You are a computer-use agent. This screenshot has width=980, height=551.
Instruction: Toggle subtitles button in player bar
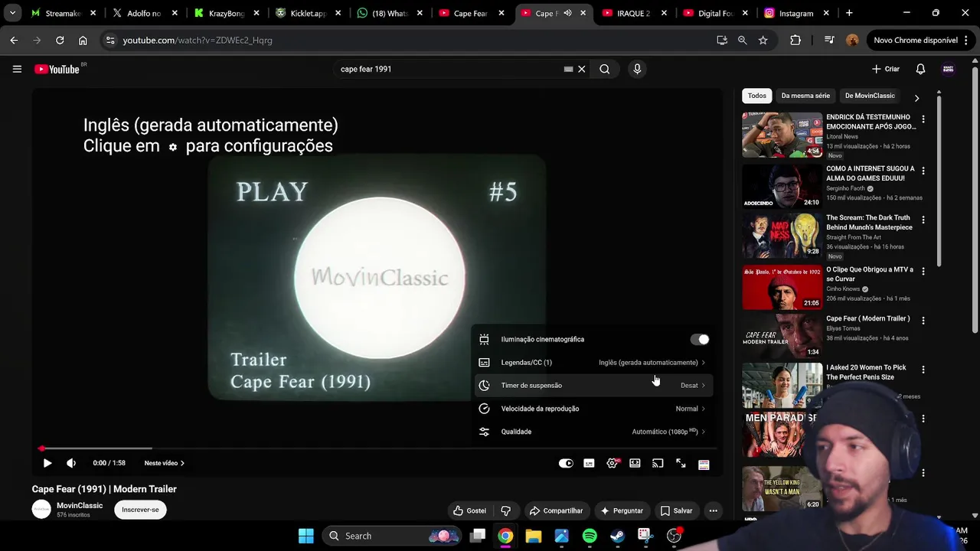589,463
